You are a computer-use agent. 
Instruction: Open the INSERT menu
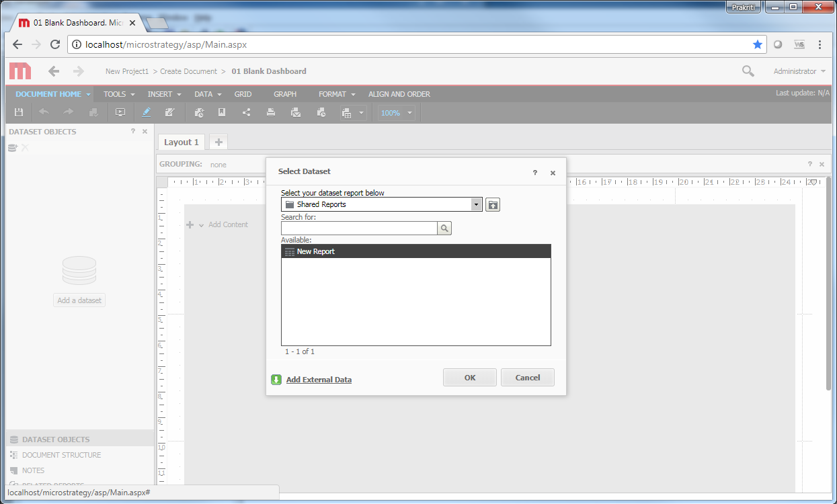164,94
